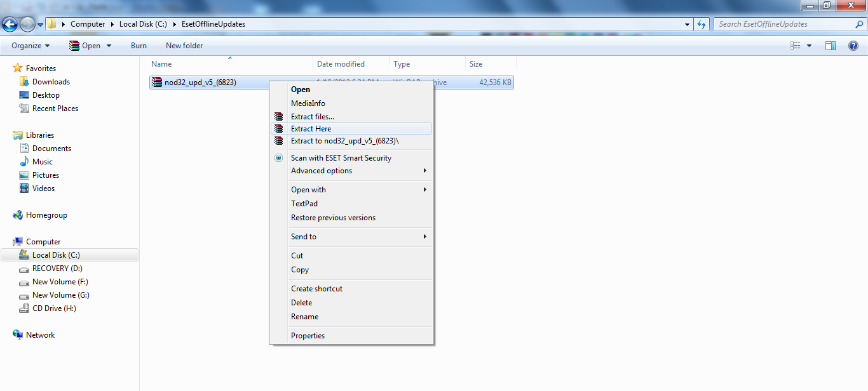
Task: Sort by Date modified column
Action: [341, 64]
